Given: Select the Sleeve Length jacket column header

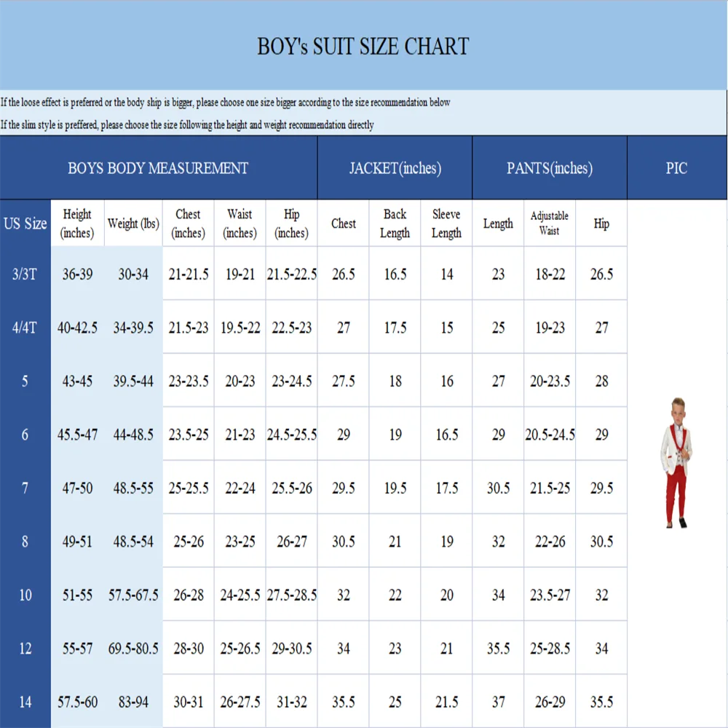Looking at the screenshot, I should [x=446, y=223].
